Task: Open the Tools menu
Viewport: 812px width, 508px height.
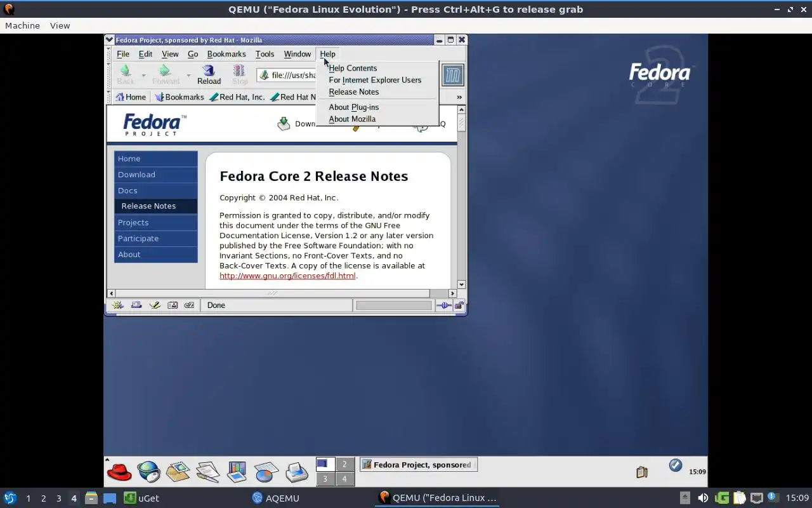Action: [x=265, y=54]
